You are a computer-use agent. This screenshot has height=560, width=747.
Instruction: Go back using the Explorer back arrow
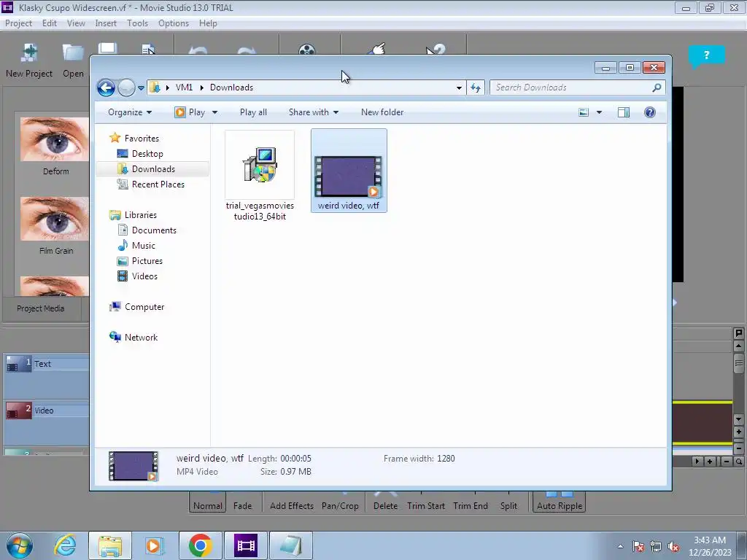[106, 87]
